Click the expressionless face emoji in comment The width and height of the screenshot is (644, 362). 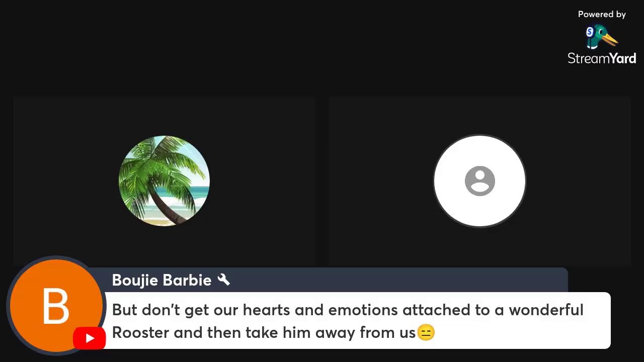coord(426,332)
